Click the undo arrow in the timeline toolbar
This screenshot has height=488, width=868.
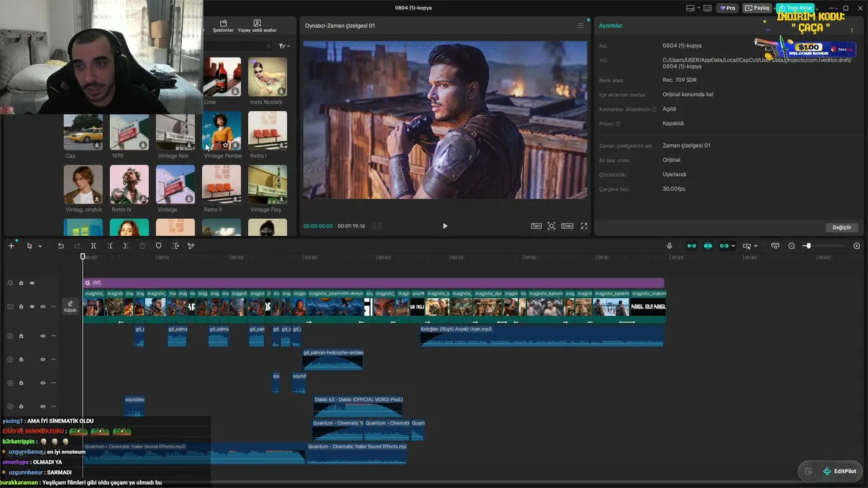tap(60, 246)
